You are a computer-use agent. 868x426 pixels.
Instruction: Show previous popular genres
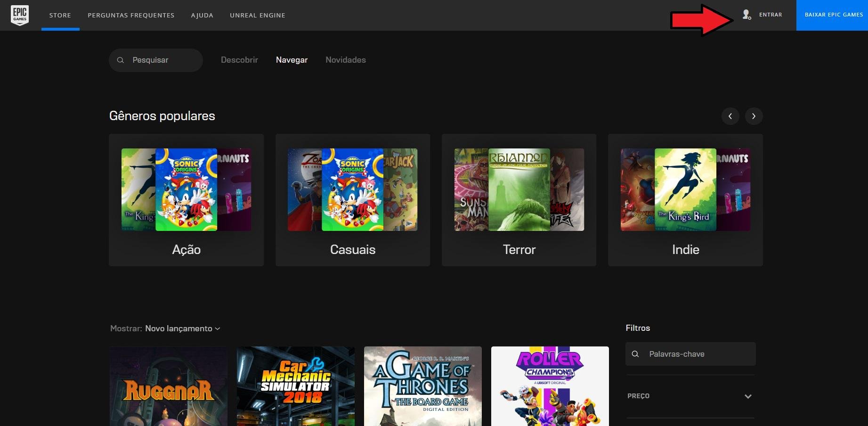[730, 116]
